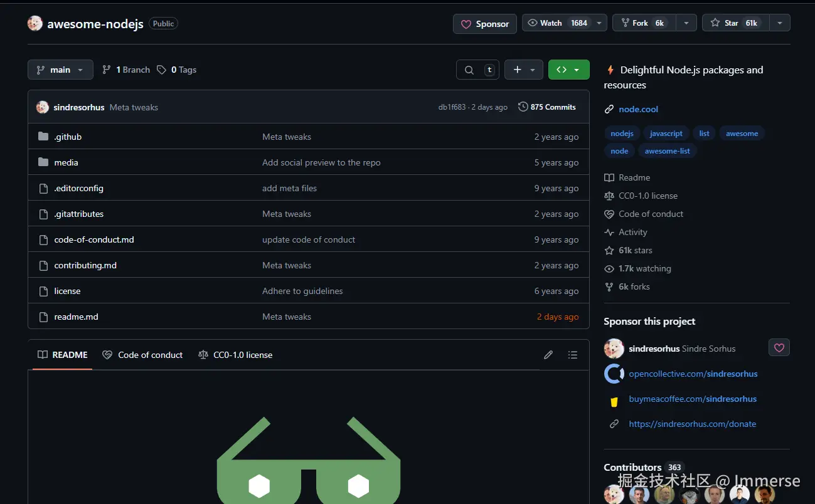
Task: View the 1.7k watching link
Action: pos(638,268)
